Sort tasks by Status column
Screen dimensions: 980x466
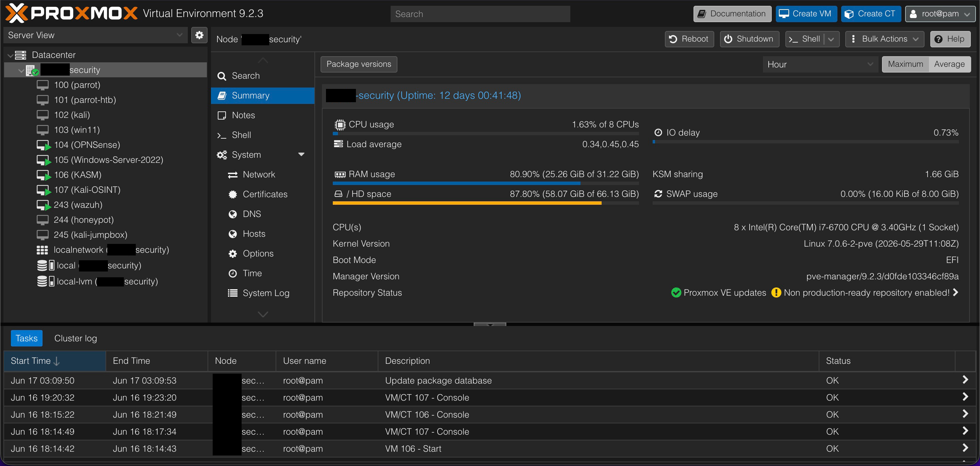[886, 360]
